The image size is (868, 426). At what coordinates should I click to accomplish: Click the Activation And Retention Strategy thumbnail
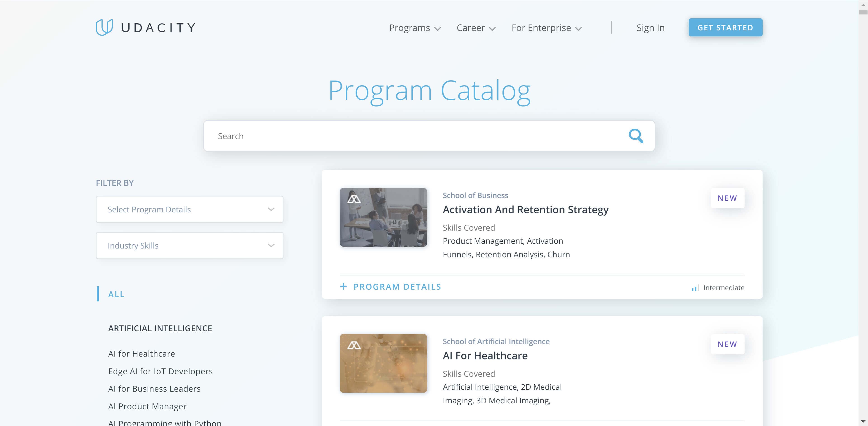pyautogui.click(x=384, y=217)
